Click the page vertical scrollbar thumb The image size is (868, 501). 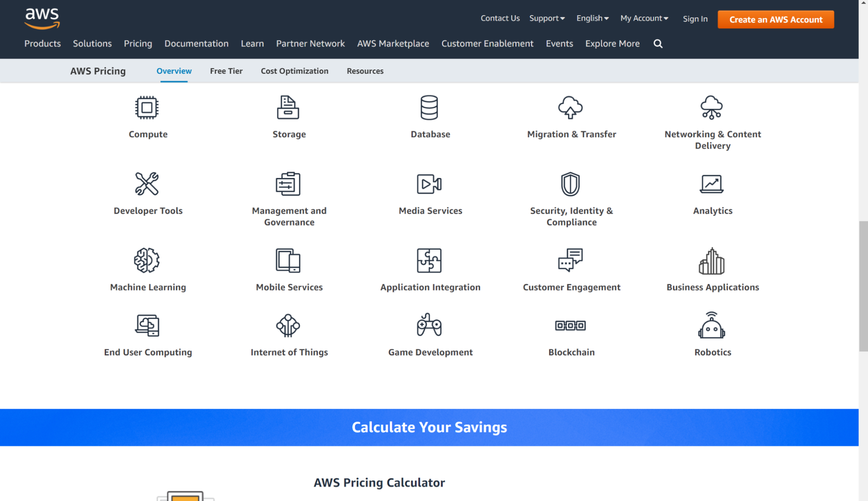tap(863, 286)
